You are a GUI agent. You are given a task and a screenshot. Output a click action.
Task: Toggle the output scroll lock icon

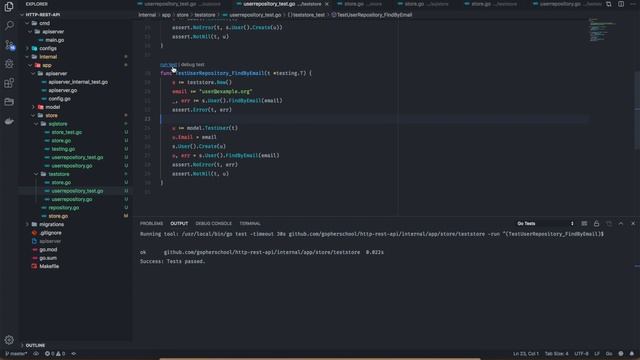pyautogui.click(x=596, y=224)
